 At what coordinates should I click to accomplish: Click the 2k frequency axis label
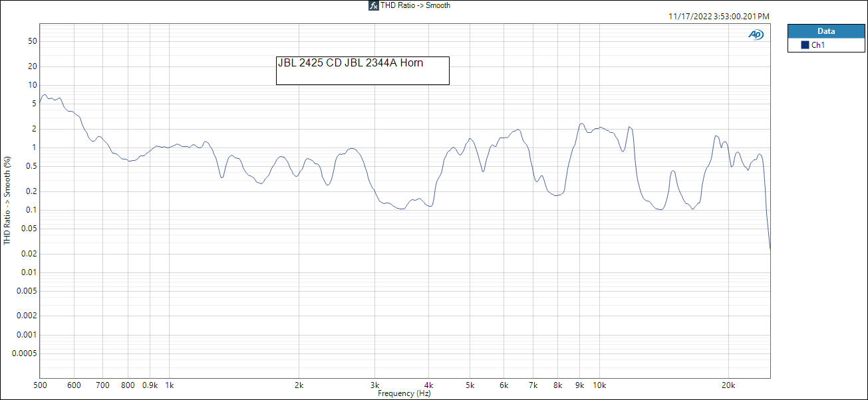pyautogui.click(x=299, y=385)
